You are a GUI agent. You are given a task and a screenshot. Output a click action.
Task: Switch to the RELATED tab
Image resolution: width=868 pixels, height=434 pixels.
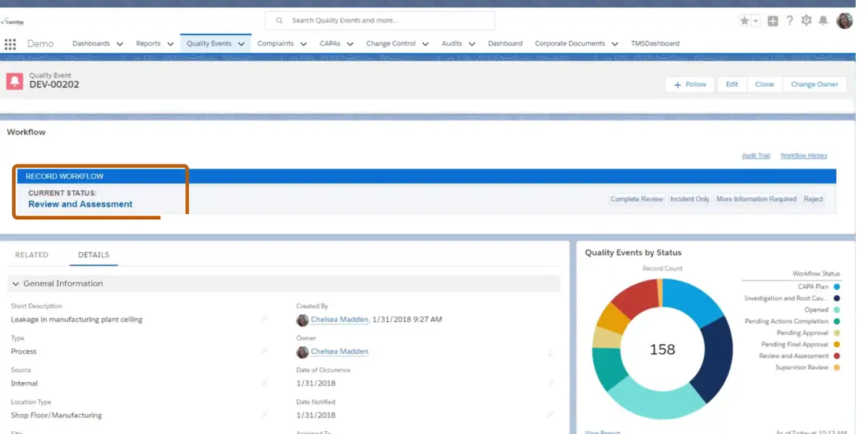pyautogui.click(x=32, y=255)
